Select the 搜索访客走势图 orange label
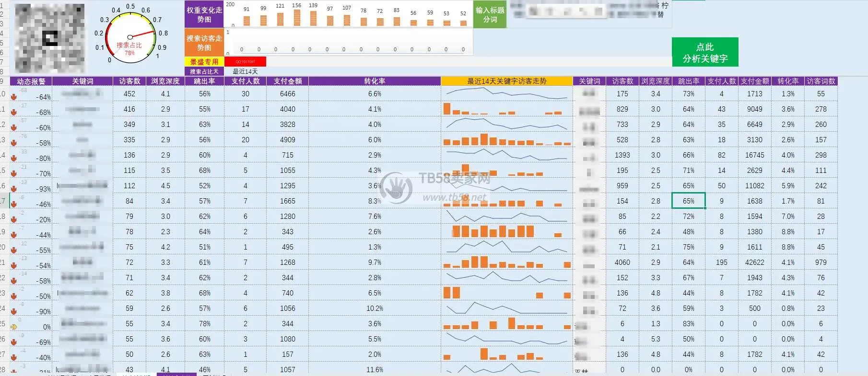 tap(204, 43)
